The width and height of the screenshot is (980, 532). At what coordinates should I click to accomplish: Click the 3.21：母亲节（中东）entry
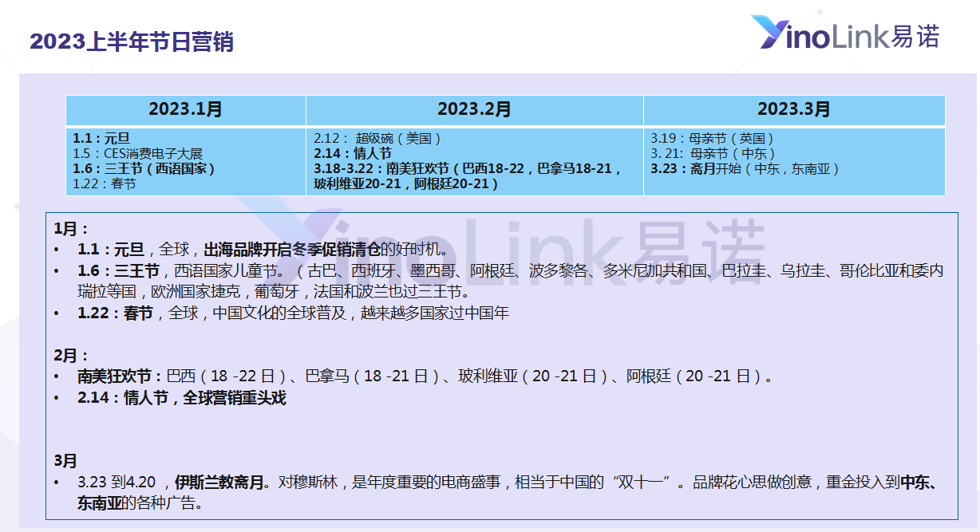713,153
